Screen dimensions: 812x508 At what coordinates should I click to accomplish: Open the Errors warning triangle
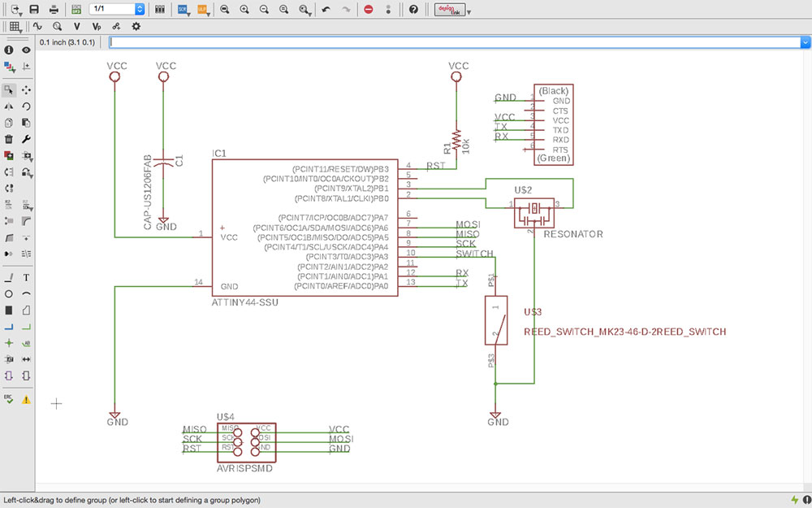(x=27, y=399)
